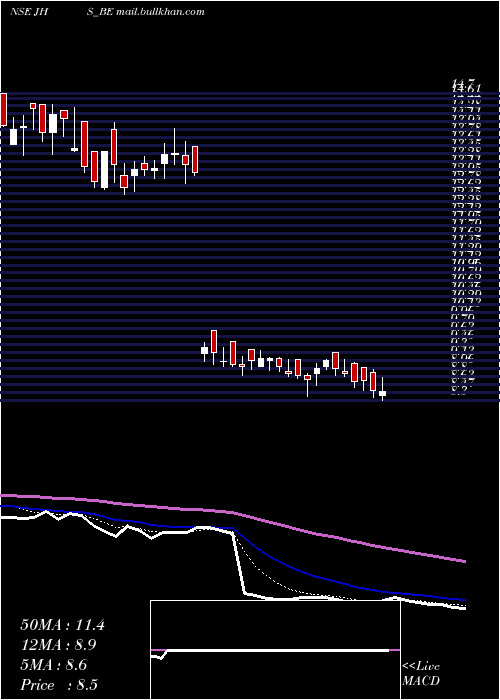Click the '<<Live' label

point(421,667)
